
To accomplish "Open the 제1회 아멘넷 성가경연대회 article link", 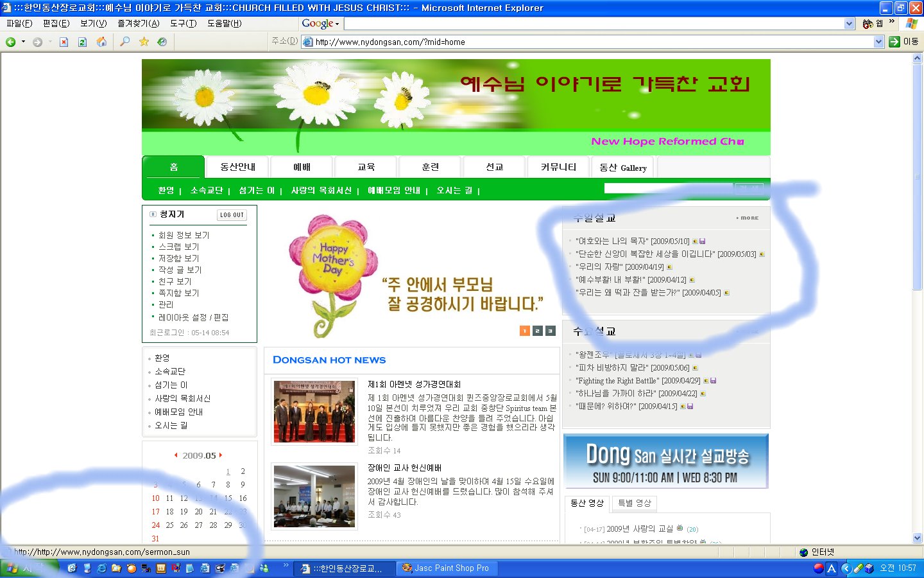I will 414,384.
